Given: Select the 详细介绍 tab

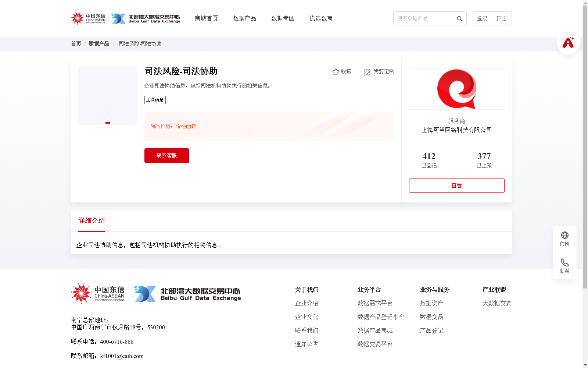Looking at the screenshot, I should [92, 221].
